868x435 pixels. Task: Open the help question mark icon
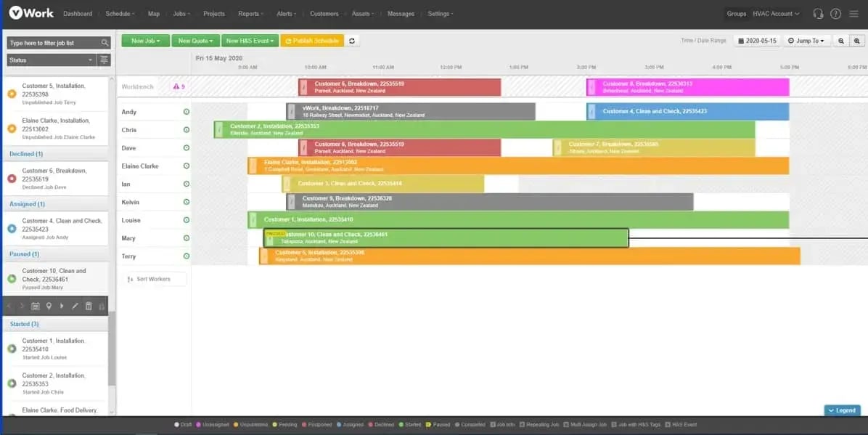pyautogui.click(x=835, y=14)
